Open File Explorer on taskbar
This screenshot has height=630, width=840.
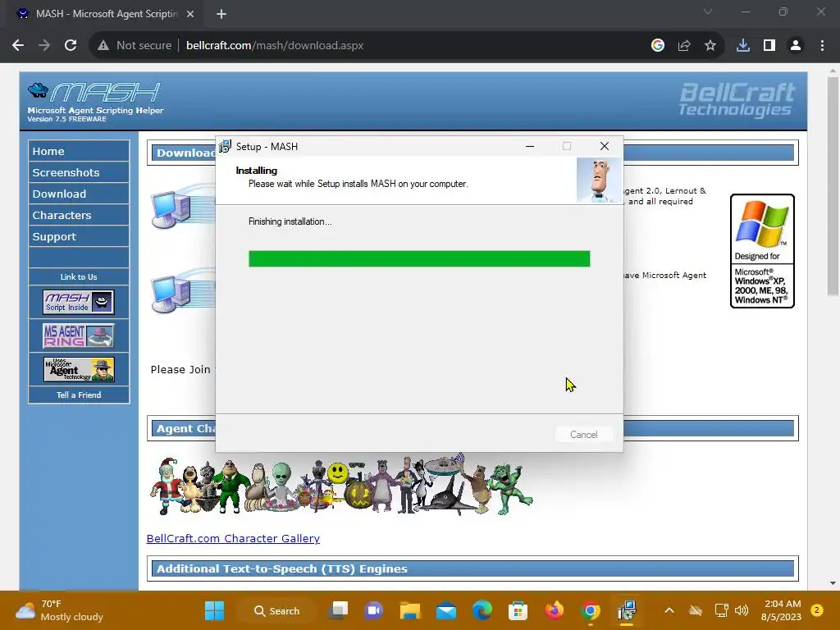point(410,610)
